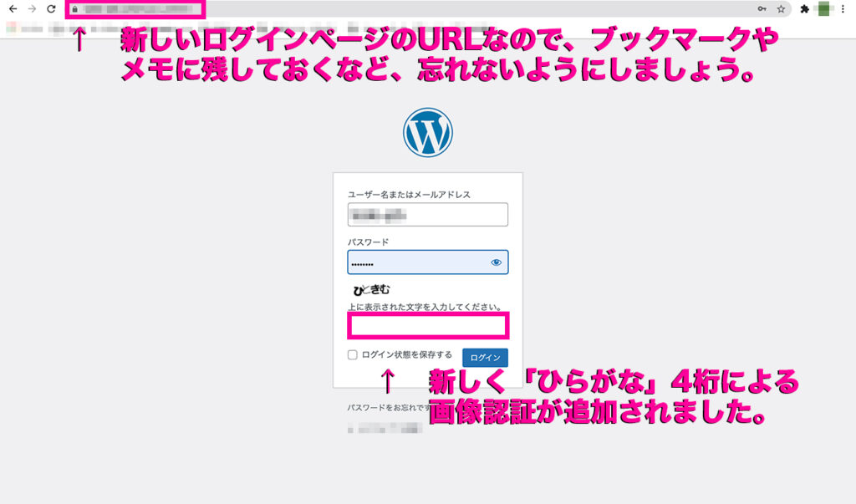Viewport: 856px width, 504px height.
Task: Click the ユーザー名またはメールアドレス field
Action: (428, 215)
